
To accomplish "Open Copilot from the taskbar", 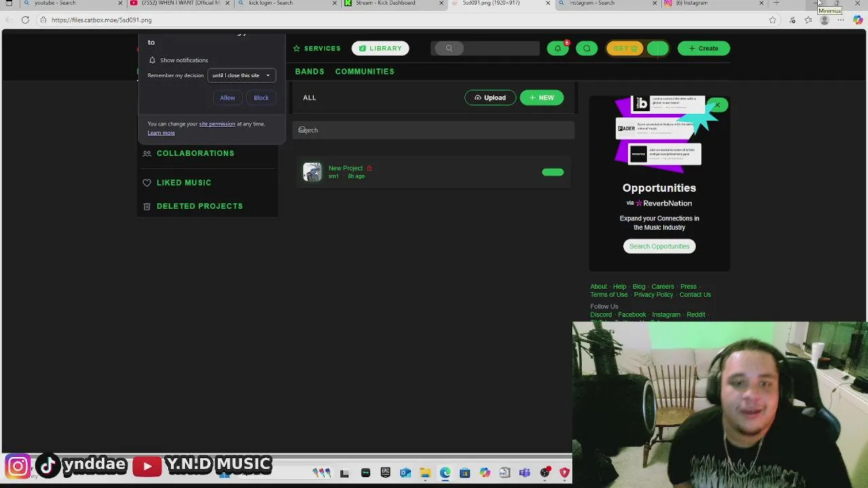I will click(x=485, y=472).
